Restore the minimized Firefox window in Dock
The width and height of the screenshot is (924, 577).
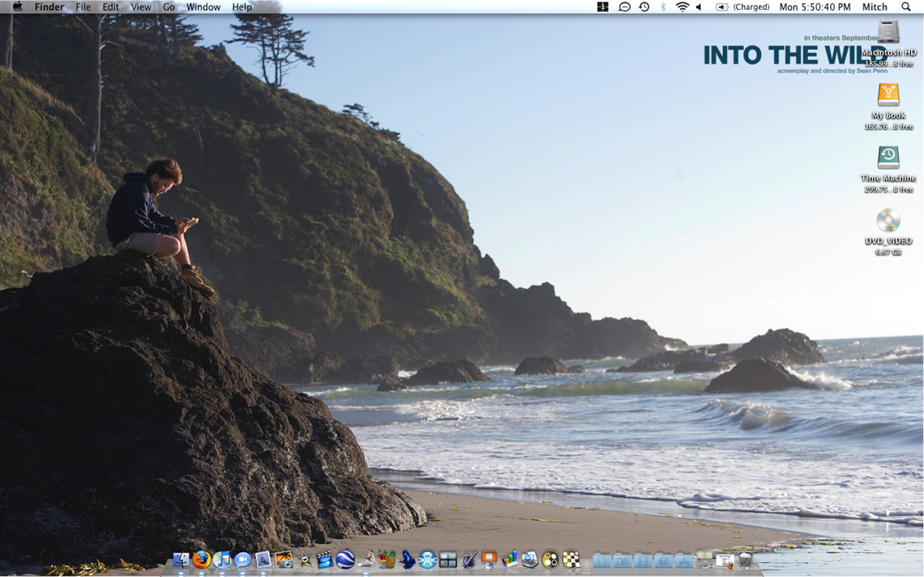(724, 560)
